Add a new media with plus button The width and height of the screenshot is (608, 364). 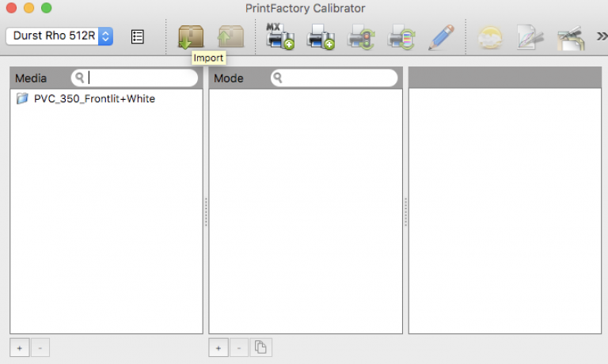(19, 347)
